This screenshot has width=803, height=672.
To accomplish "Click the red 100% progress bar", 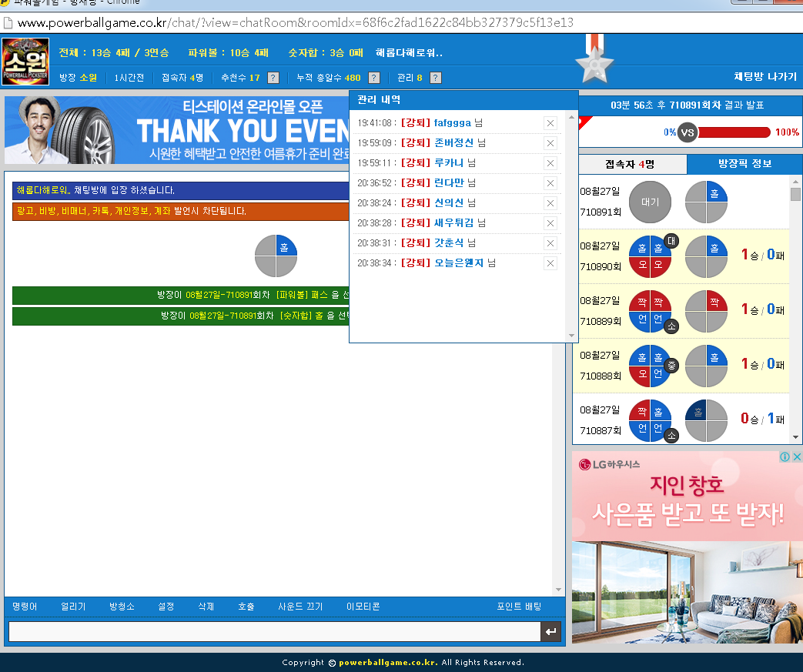I will (x=734, y=132).
